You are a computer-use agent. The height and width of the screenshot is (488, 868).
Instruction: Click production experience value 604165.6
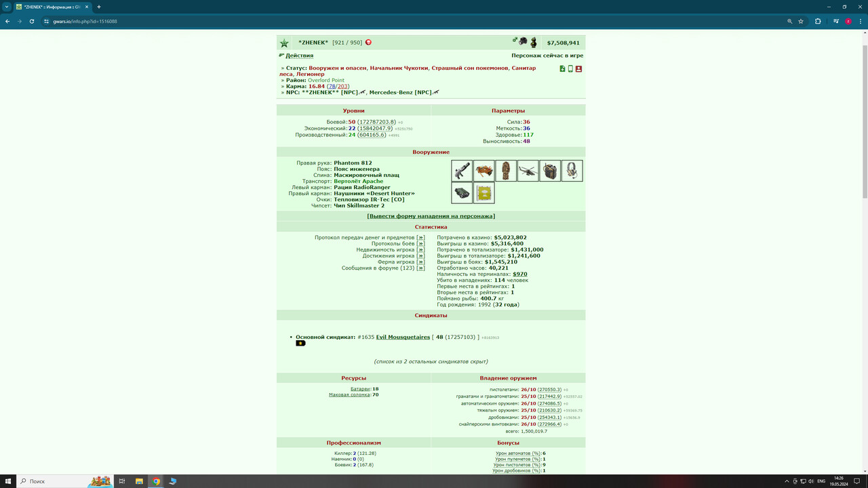pos(372,135)
